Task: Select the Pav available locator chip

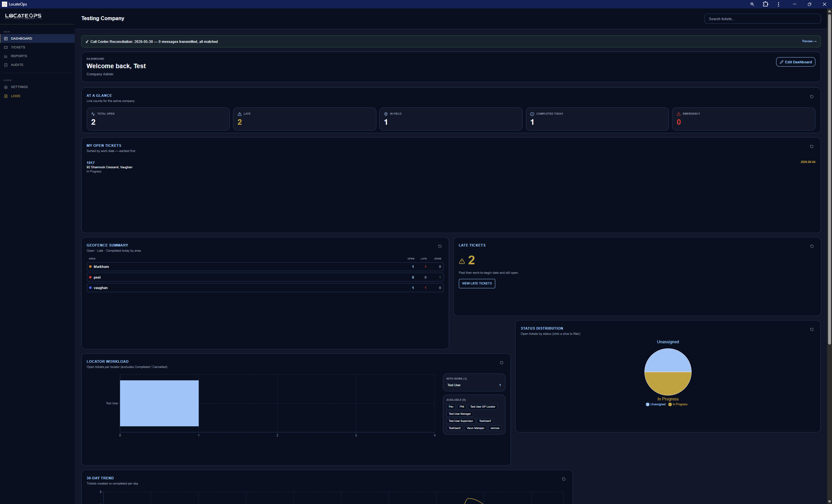Action: 451,407
